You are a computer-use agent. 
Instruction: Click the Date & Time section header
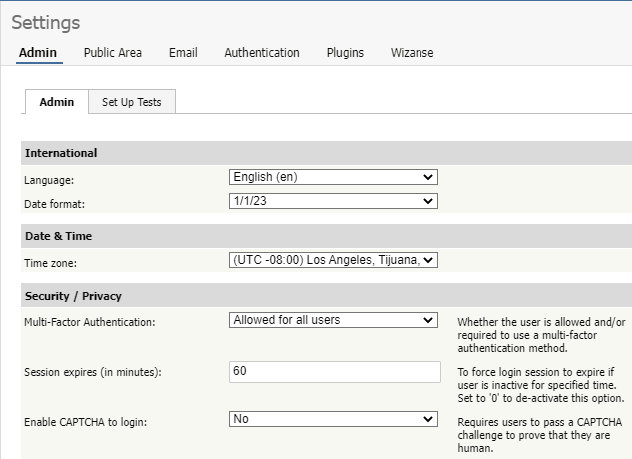click(326, 236)
